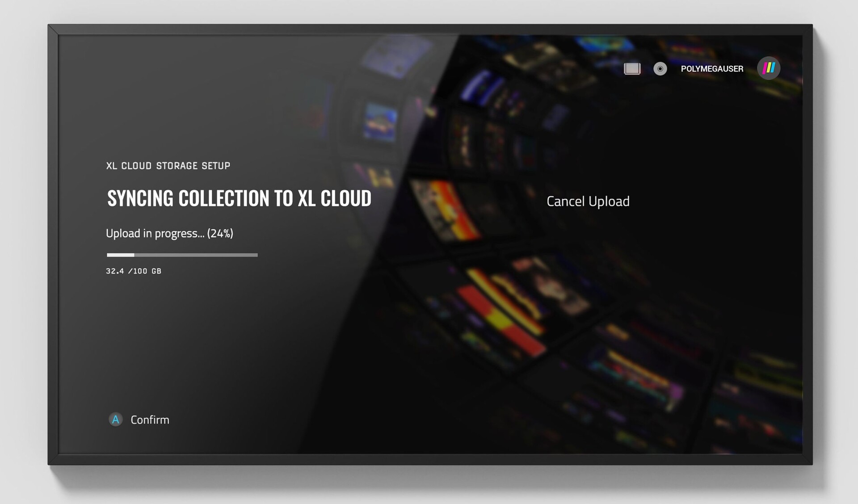Select Cancel Upload
The height and width of the screenshot is (504, 858).
(x=588, y=201)
